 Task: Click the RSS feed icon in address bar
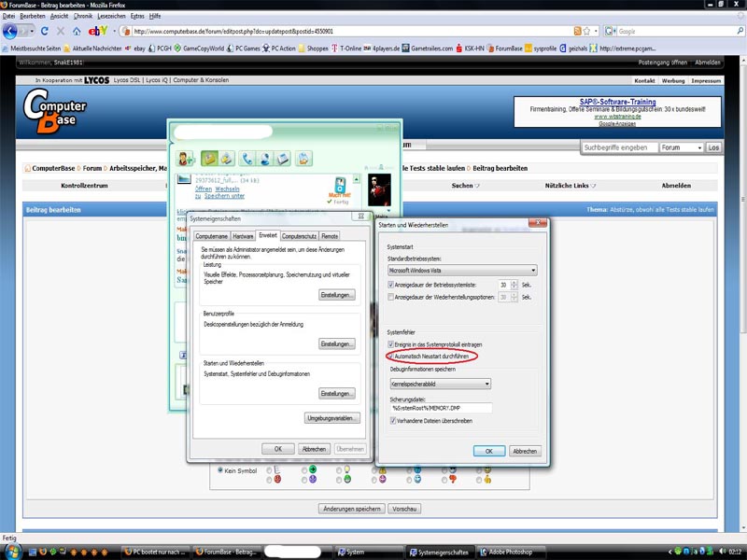pos(577,31)
